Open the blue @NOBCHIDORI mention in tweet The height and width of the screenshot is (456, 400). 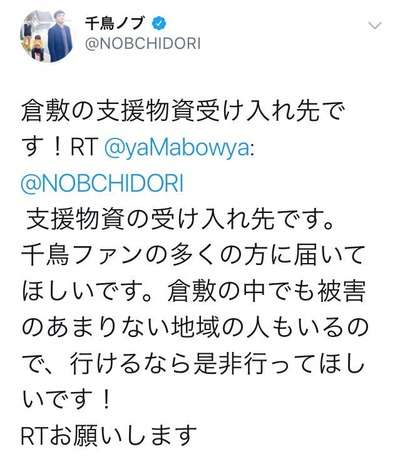coord(102,184)
